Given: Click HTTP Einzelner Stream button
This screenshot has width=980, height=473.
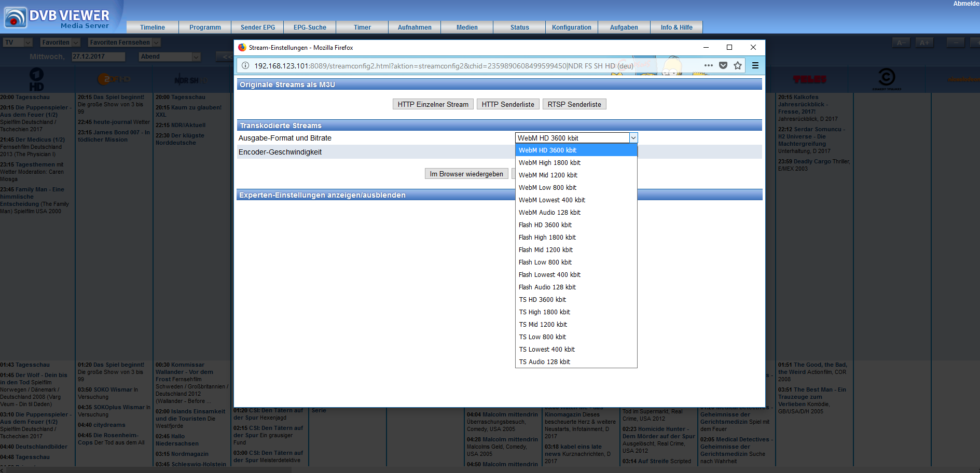Looking at the screenshot, I should (x=433, y=104).
